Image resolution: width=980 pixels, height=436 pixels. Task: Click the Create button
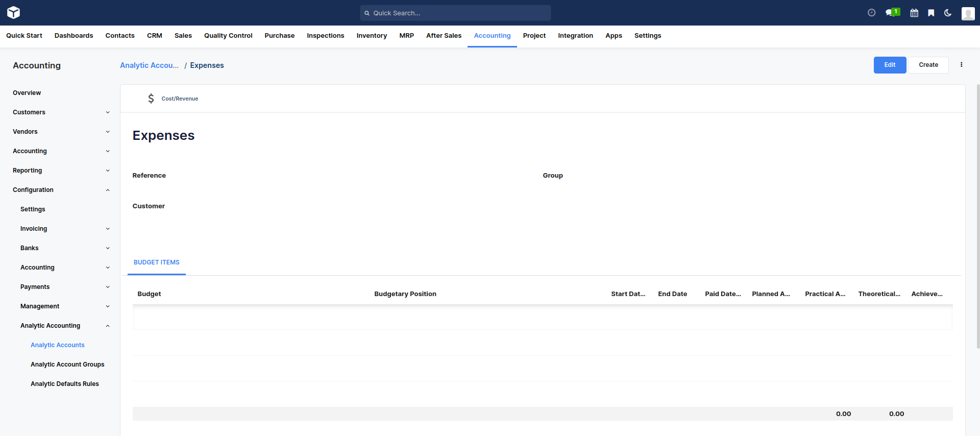[x=928, y=65]
